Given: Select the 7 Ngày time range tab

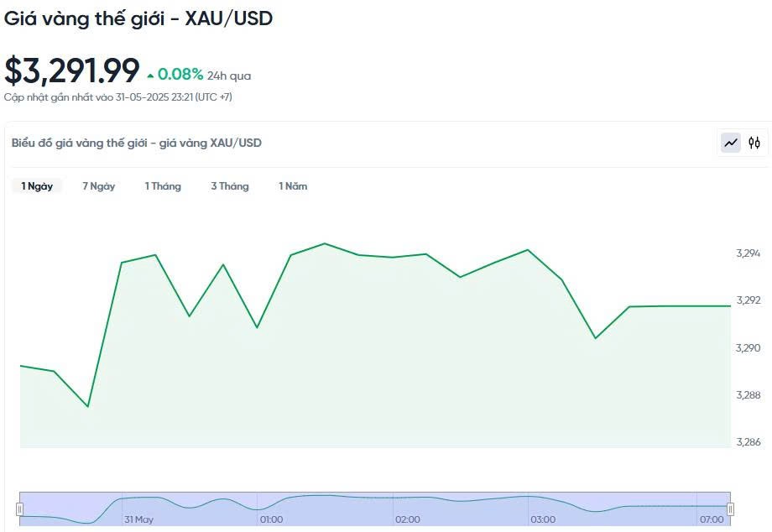Looking at the screenshot, I should tap(98, 186).
